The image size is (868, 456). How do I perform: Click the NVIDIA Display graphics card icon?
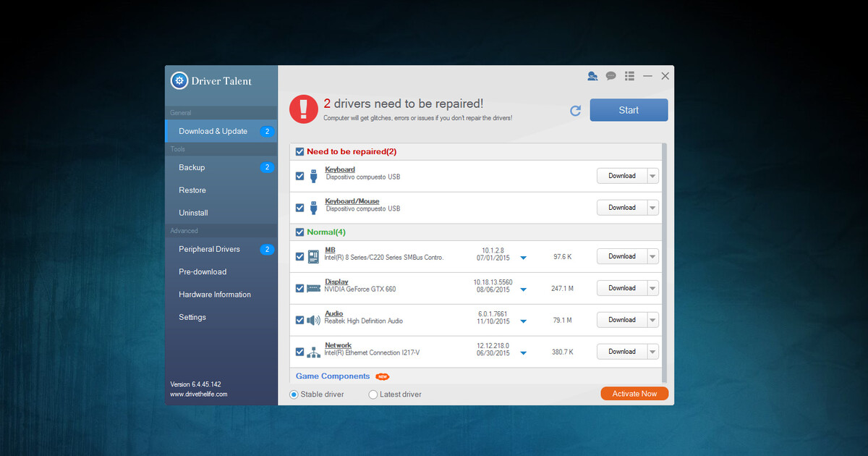313,288
